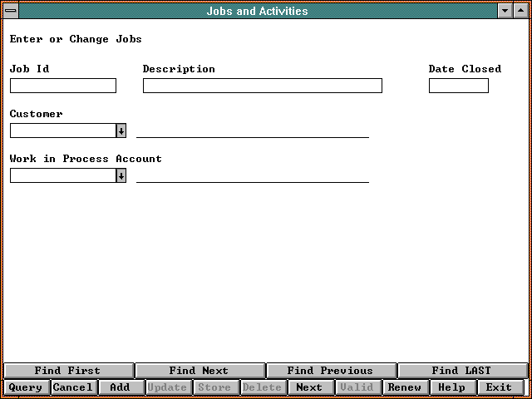Click the Add button
This screenshot has height=399, width=532.
[x=121, y=387]
